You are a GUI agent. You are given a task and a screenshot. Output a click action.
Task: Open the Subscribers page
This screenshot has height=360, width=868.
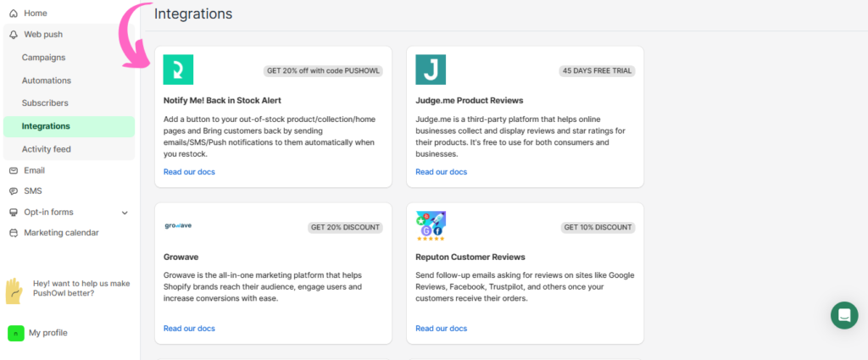click(x=45, y=103)
